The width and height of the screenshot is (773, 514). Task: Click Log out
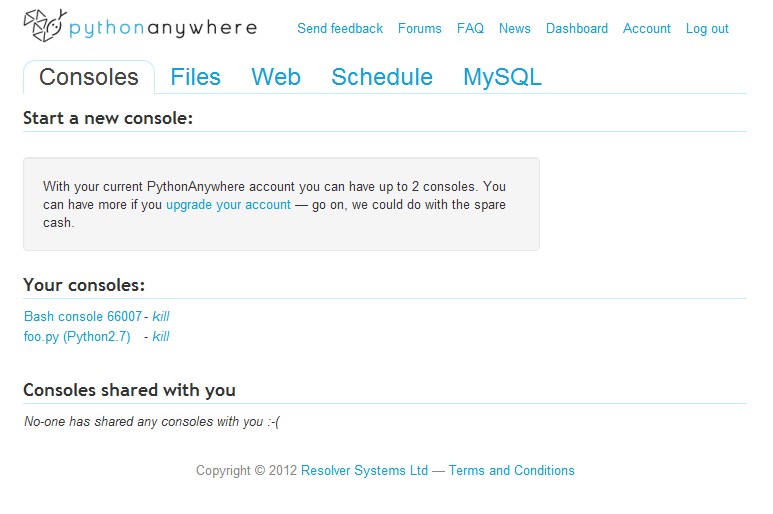[707, 29]
